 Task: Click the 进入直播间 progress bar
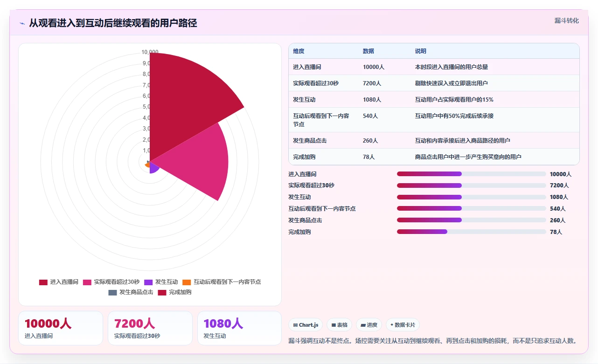pos(471,174)
